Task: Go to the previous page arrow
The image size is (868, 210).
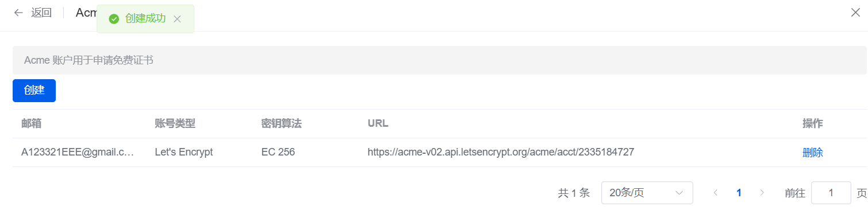Action: [716, 193]
